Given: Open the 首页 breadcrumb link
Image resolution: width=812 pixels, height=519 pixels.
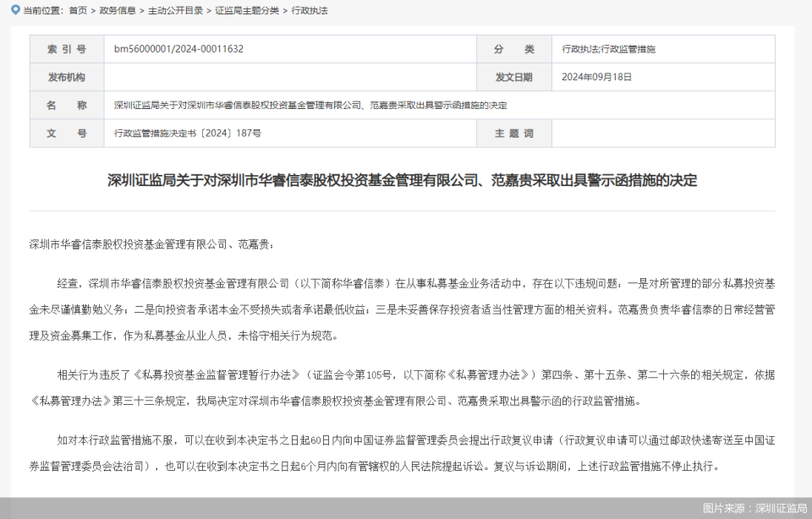Looking at the screenshot, I should pyautogui.click(x=78, y=10).
